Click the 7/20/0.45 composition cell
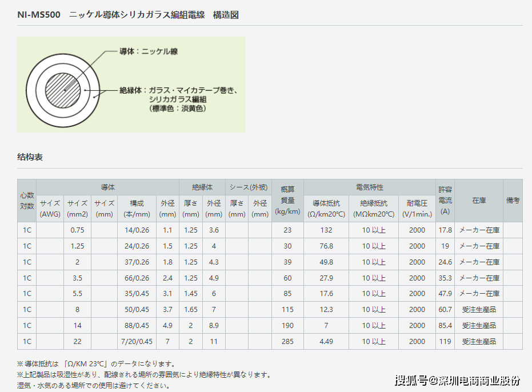The width and height of the screenshot is (532, 392). tap(137, 342)
